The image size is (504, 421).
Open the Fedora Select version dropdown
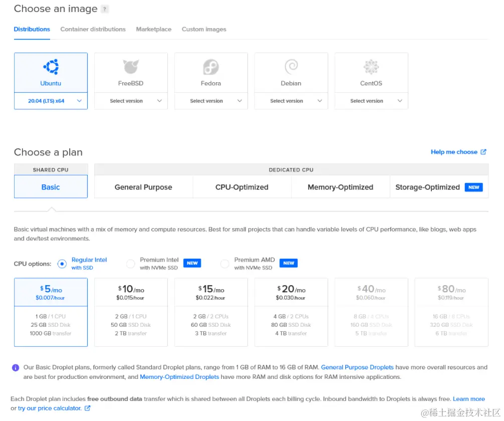[211, 101]
